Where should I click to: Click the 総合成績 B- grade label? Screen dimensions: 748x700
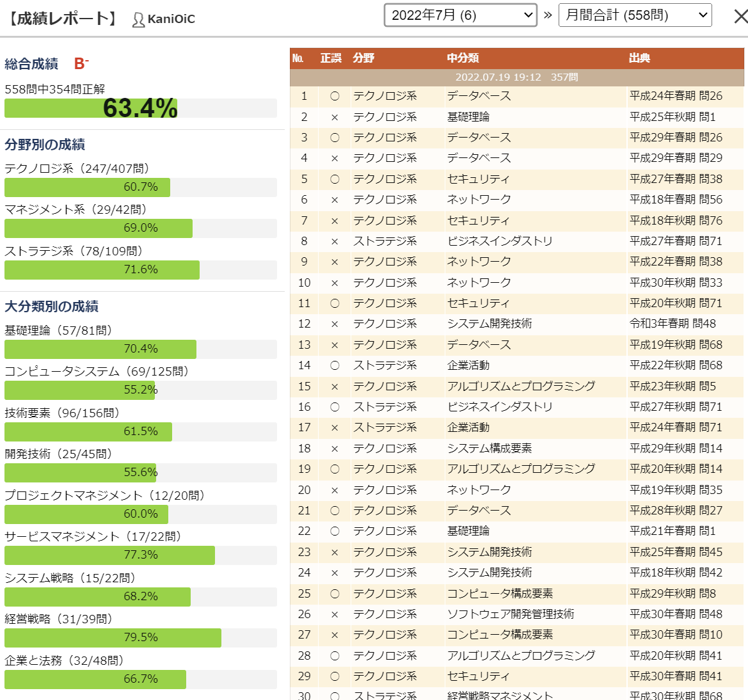click(x=47, y=63)
